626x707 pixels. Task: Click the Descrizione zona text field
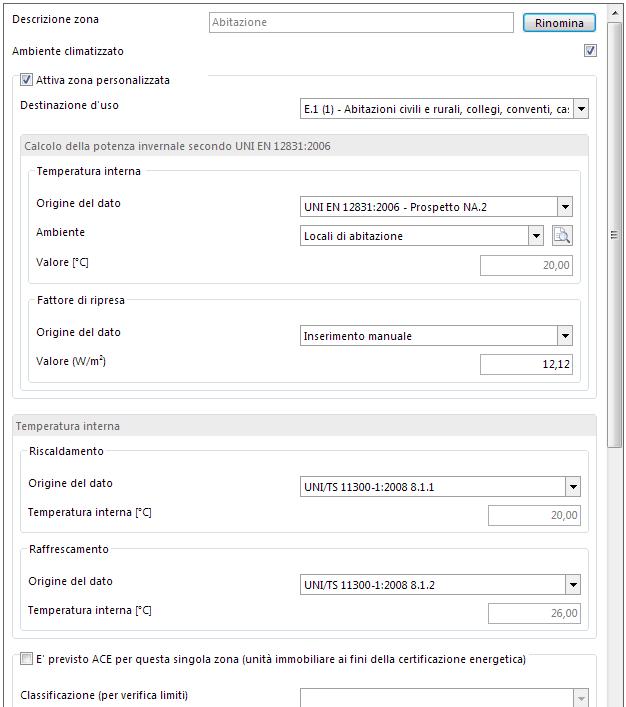pos(361,22)
